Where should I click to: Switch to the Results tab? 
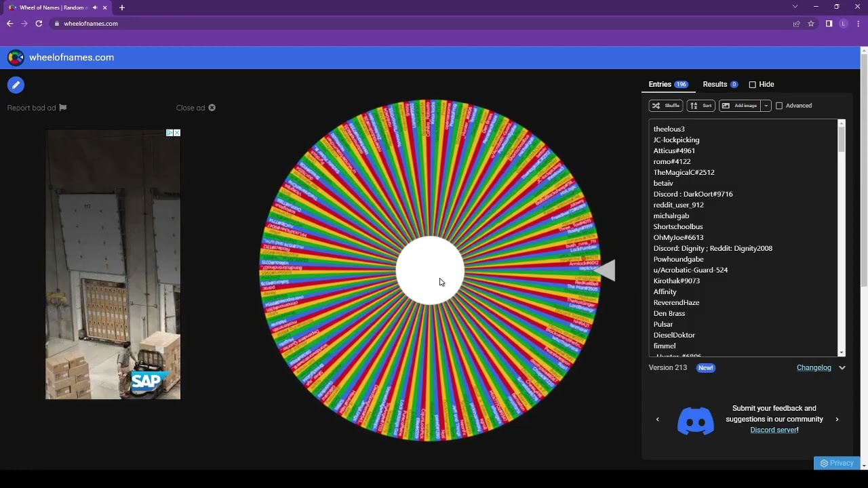[720, 85]
